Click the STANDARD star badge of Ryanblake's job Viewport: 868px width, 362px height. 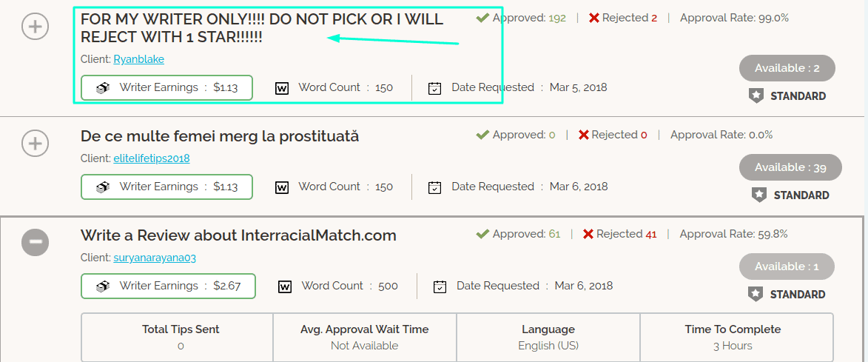pyautogui.click(x=756, y=95)
